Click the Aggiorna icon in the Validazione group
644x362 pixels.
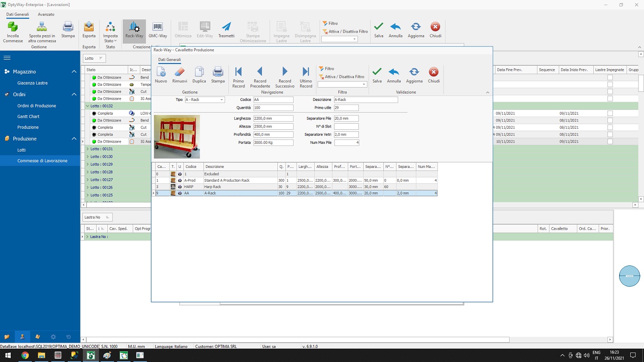[413, 76]
